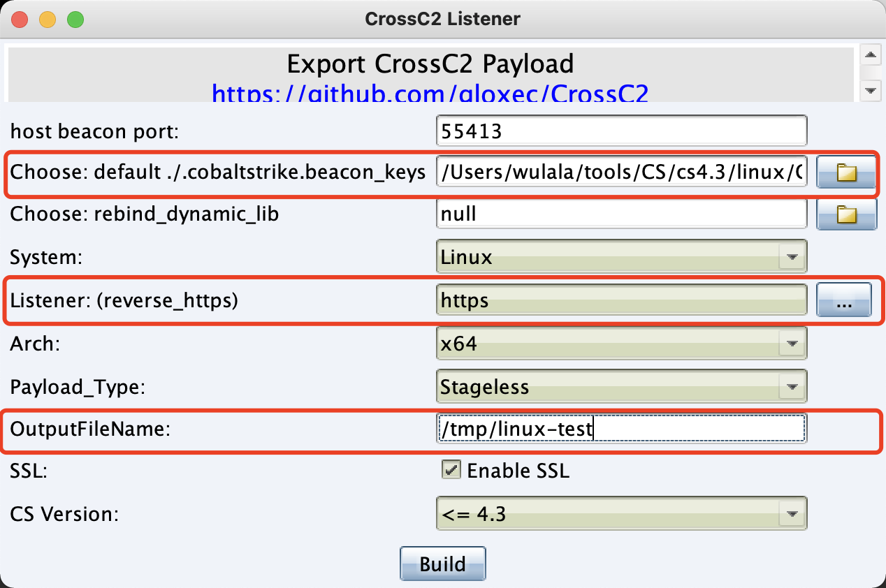Expand CS Version dropdown showing <= 4.3

(x=622, y=515)
